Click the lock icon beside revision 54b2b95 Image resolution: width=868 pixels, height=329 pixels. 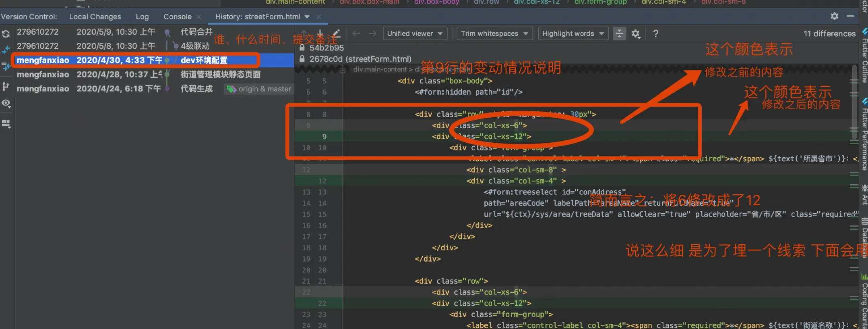302,48
